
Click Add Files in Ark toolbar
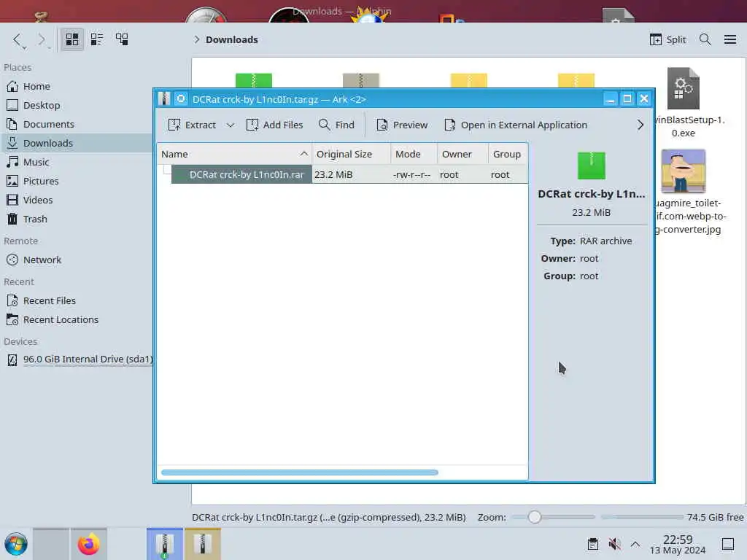(274, 125)
